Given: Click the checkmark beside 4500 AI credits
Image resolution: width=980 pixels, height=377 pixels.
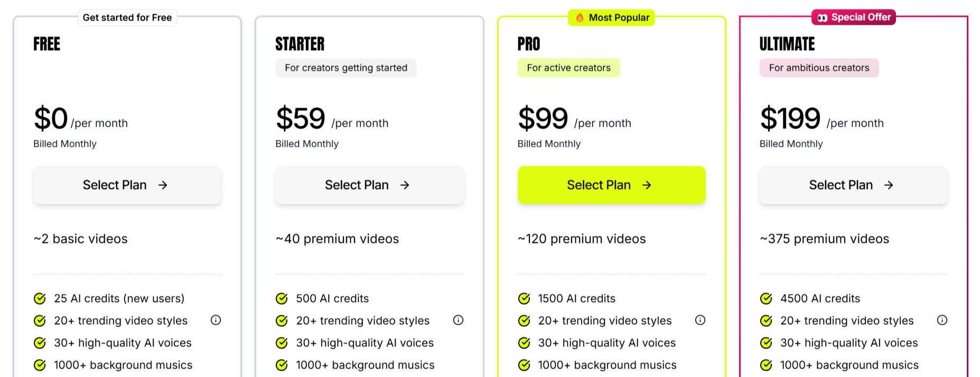Looking at the screenshot, I should tap(766, 298).
